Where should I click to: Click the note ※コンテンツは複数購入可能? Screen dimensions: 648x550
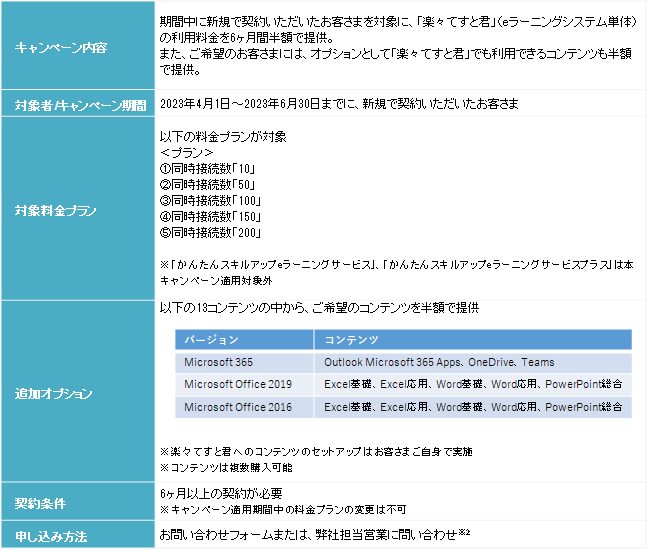[226, 468]
